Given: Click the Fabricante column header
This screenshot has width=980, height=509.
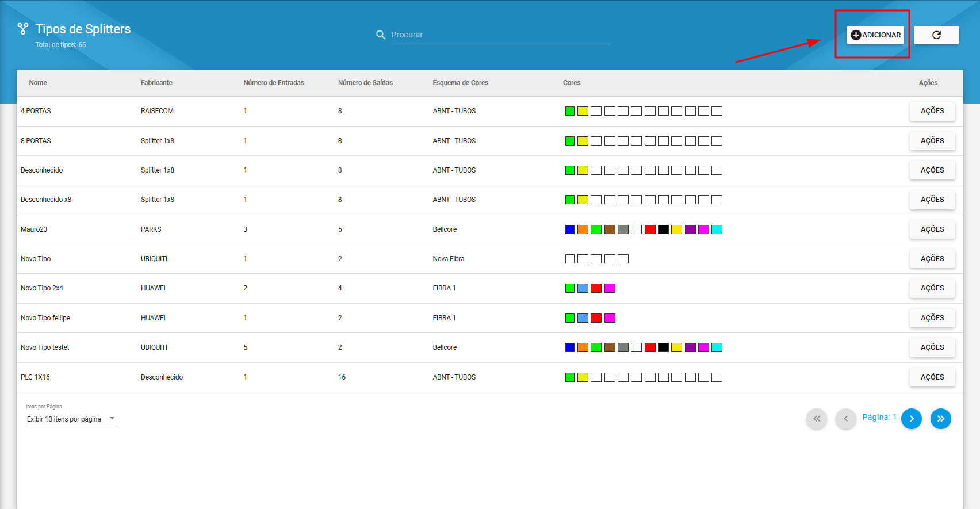Looking at the screenshot, I should (156, 83).
